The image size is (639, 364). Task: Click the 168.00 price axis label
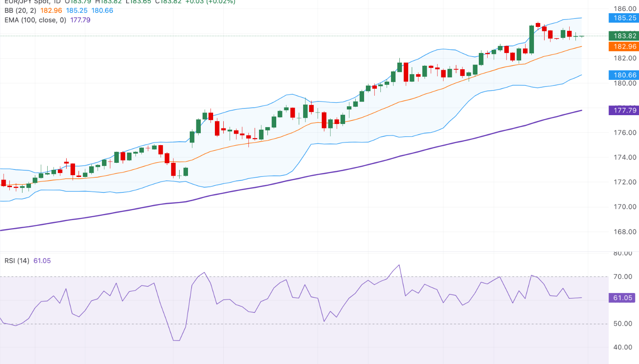click(x=625, y=232)
